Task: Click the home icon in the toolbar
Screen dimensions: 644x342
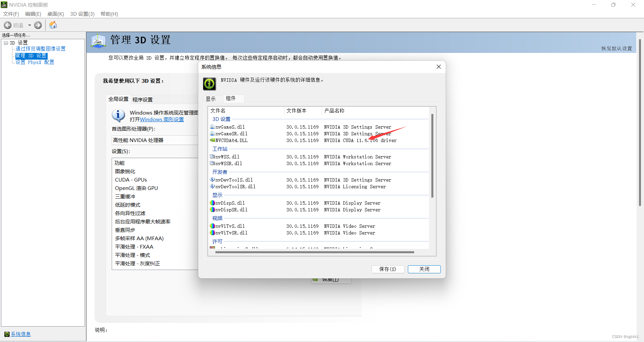Action: tap(53, 25)
